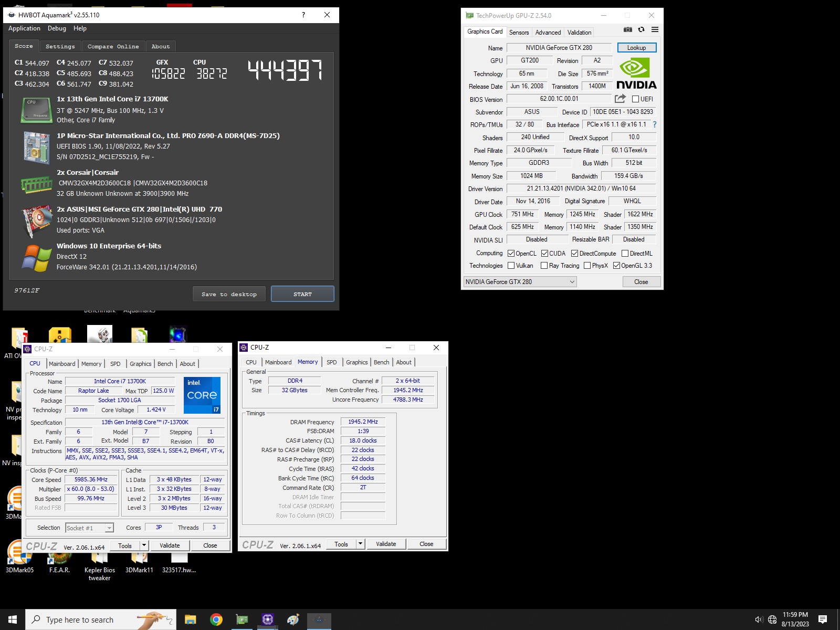Image resolution: width=840 pixels, height=630 pixels.
Task: Click the GPU-Z refresh icon
Action: coord(641,29)
